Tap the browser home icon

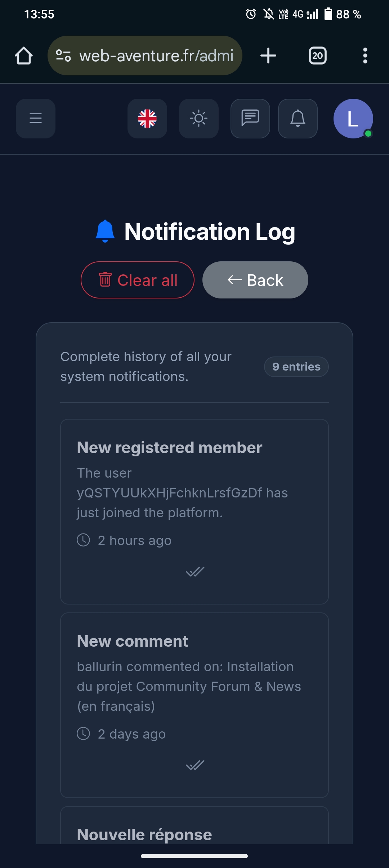pyautogui.click(x=24, y=56)
